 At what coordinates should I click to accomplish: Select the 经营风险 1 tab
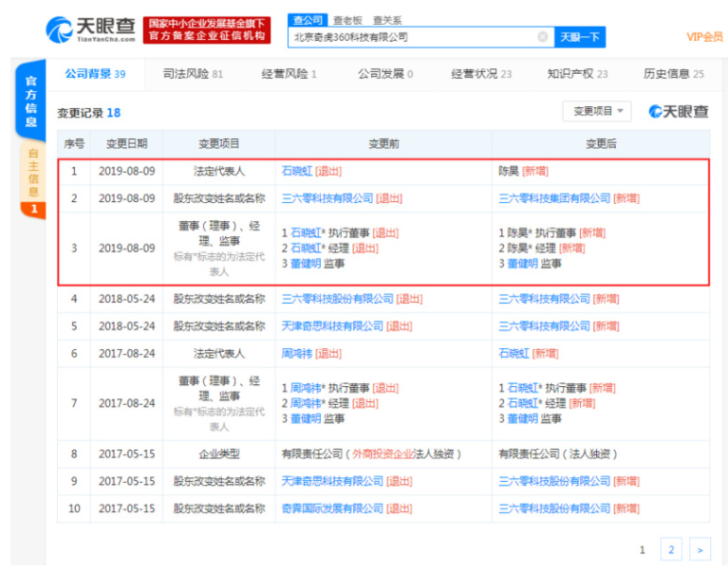289,74
